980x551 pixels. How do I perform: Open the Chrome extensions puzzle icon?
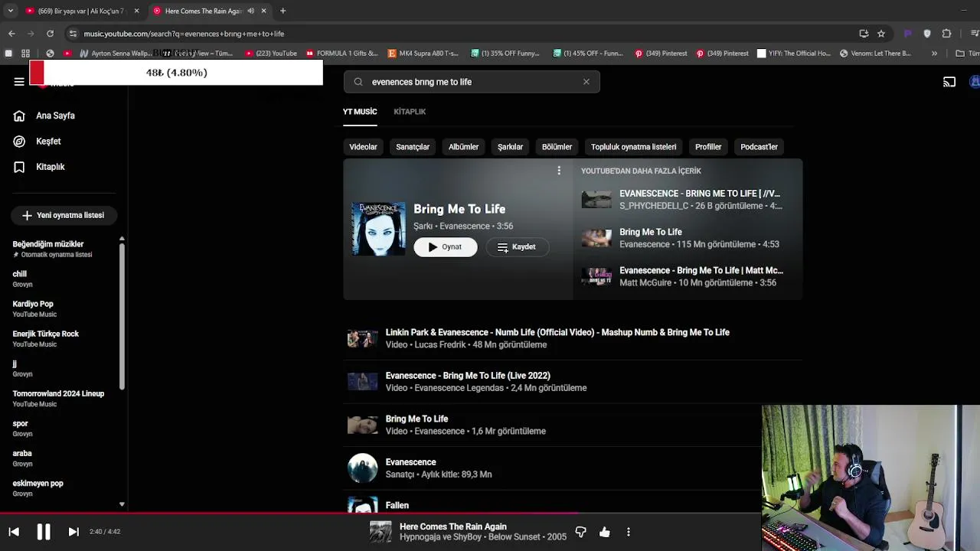pos(946,34)
